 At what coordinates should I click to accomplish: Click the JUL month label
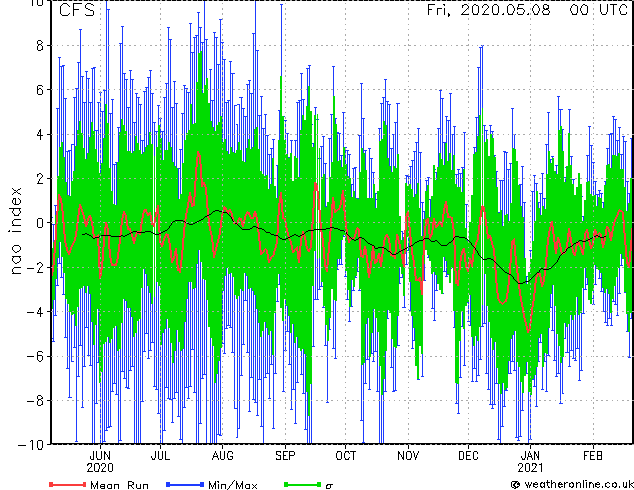(x=160, y=456)
